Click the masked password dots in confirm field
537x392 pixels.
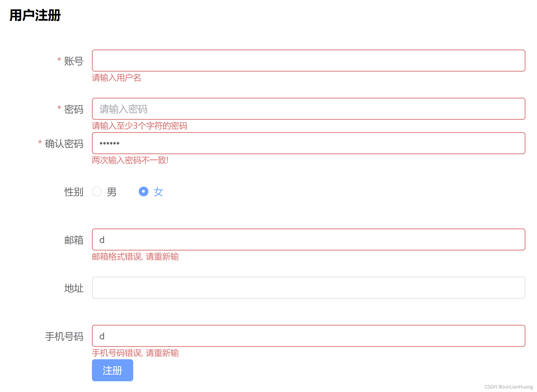[x=109, y=143]
